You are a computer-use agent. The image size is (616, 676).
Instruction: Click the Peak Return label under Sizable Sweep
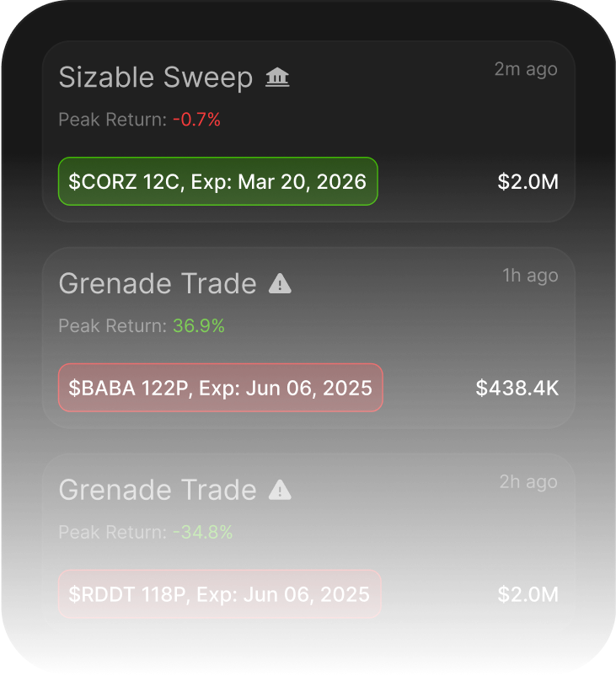coord(112,120)
